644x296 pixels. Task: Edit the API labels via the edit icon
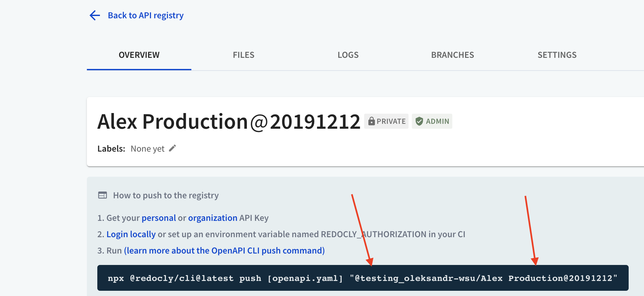pyautogui.click(x=172, y=148)
